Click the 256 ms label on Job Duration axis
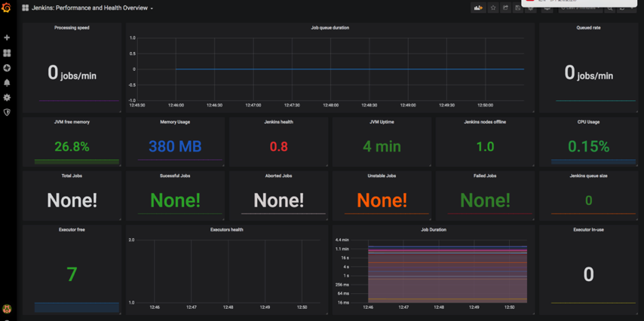The width and height of the screenshot is (644, 321). [x=342, y=285]
